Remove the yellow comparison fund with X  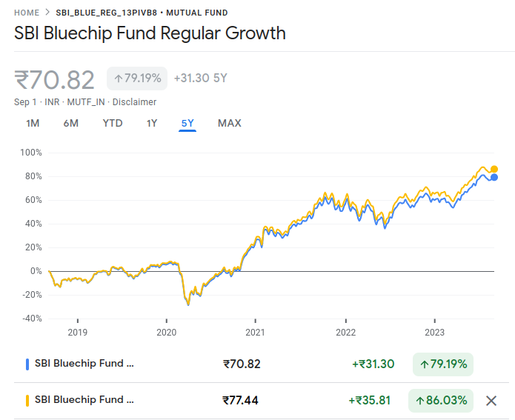491,401
